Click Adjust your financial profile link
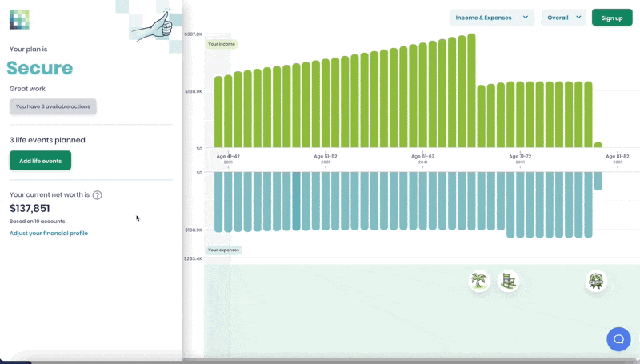Viewport: 640px width, 364px height. click(x=49, y=234)
